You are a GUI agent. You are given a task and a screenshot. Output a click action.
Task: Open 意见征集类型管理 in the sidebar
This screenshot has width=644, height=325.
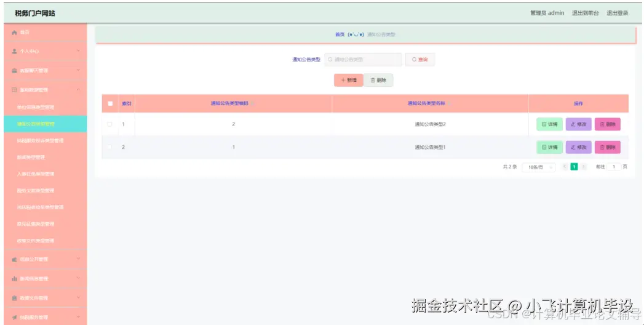[45, 224]
